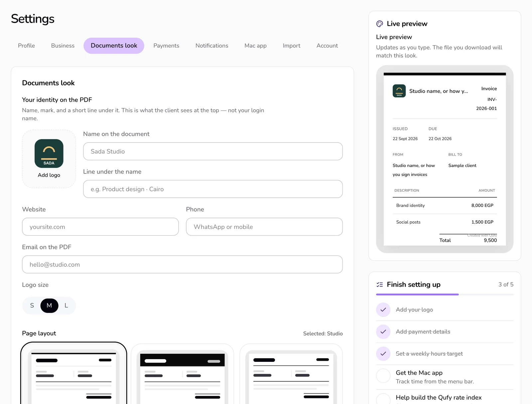Open the Import tab
Viewport: 532px width, 404px height.
point(292,46)
